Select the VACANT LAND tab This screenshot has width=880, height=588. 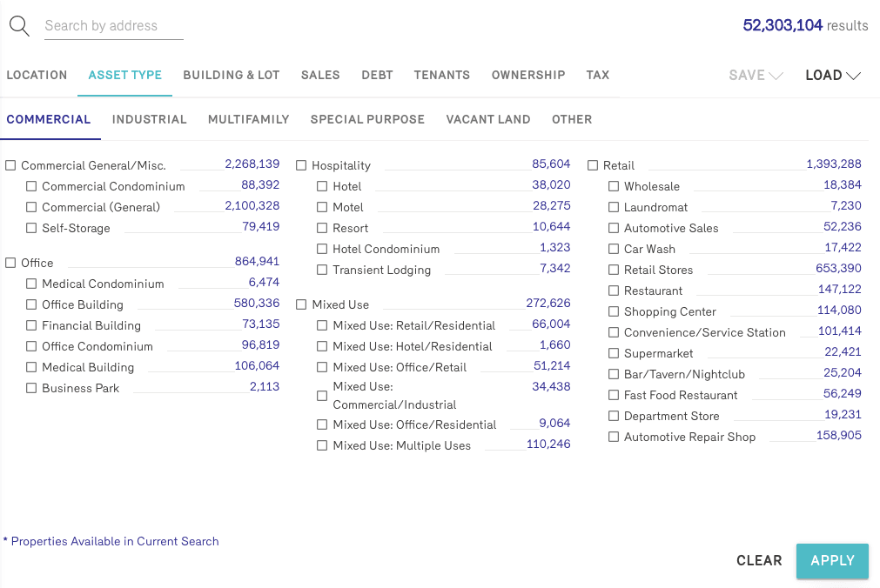[x=487, y=119]
